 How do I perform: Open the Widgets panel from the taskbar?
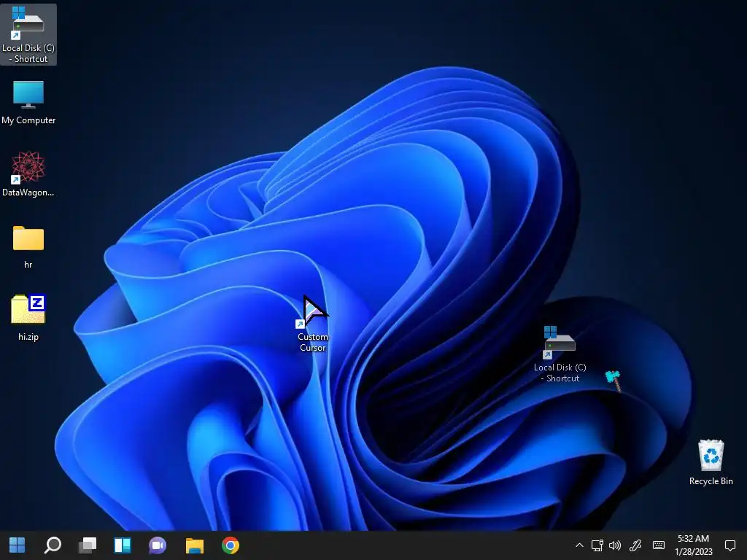pos(123,545)
